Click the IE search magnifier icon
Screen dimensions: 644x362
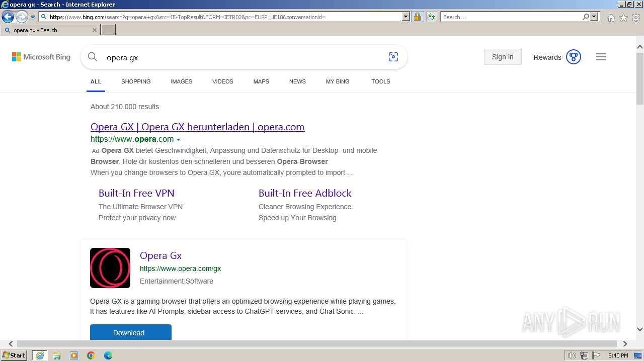tap(586, 17)
